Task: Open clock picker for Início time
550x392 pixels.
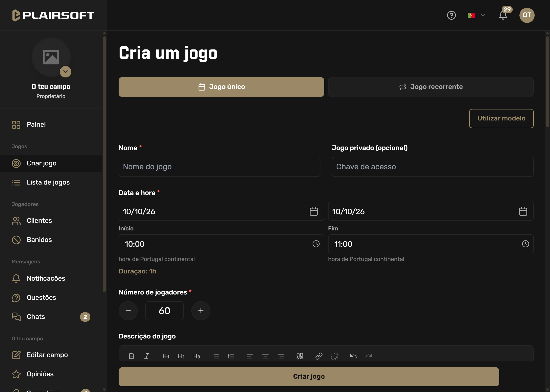Action: tap(316, 244)
